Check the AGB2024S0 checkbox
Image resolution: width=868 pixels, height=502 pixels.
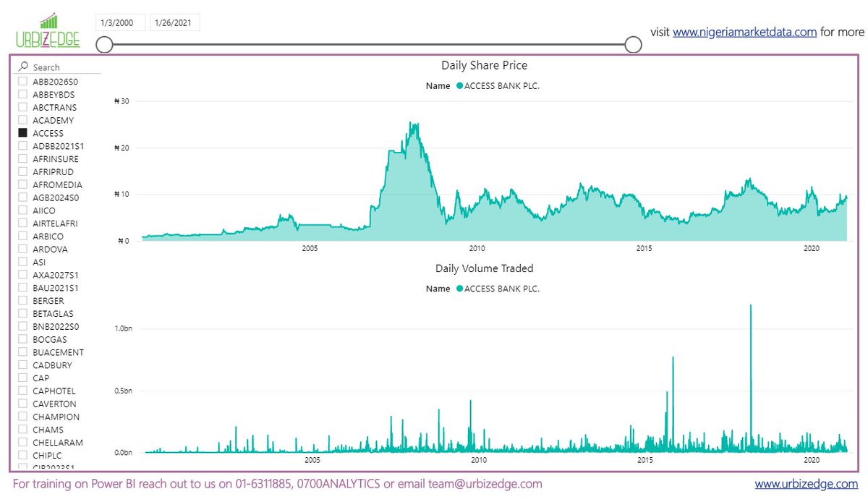click(x=22, y=197)
